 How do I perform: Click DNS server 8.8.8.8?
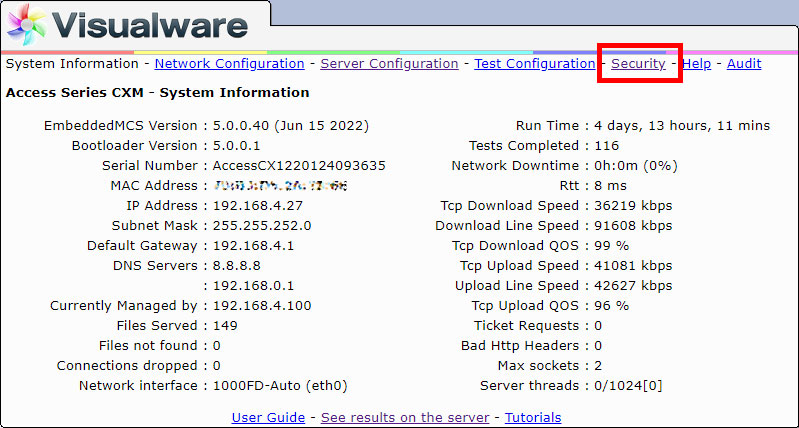click(x=237, y=265)
